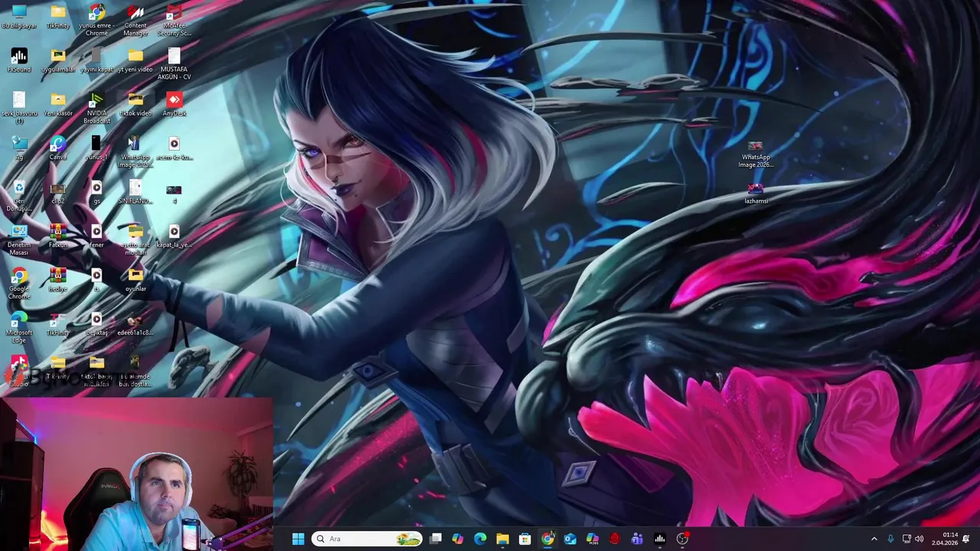The width and height of the screenshot is (980, 551).
Task: Select the Ağ network icon
Action: [19, 148]
